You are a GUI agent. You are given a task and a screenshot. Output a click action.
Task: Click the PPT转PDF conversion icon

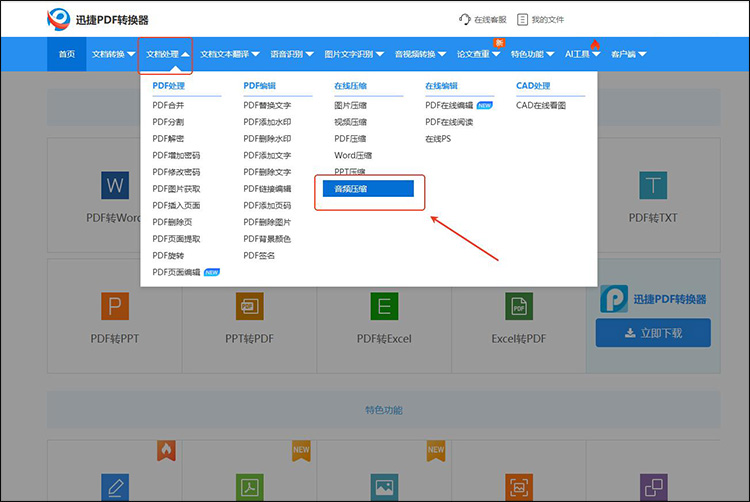point(250,306)
